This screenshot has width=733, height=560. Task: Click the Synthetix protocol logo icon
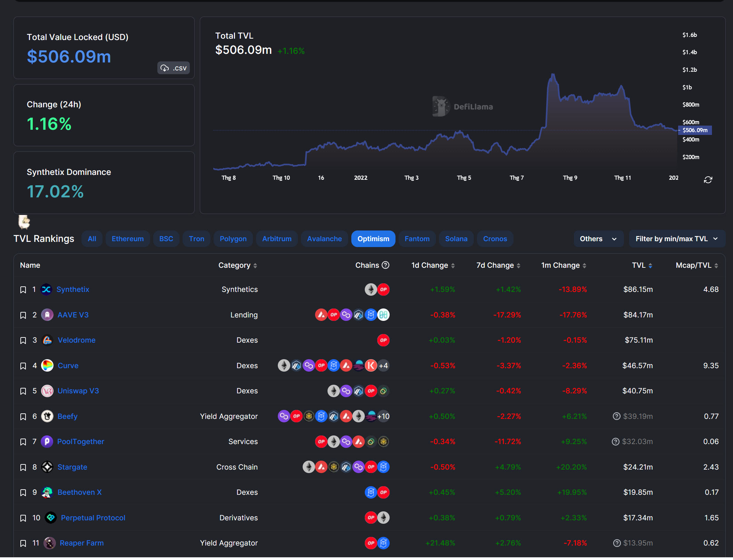46,289
